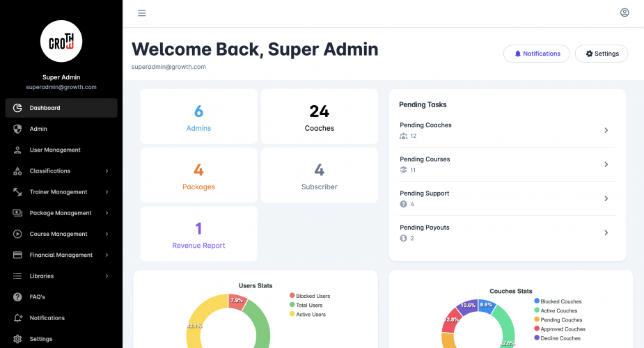The width and height of the screenshot is (644, 348).
Task: Open the 6 Admins card
Action: point(199,116)
